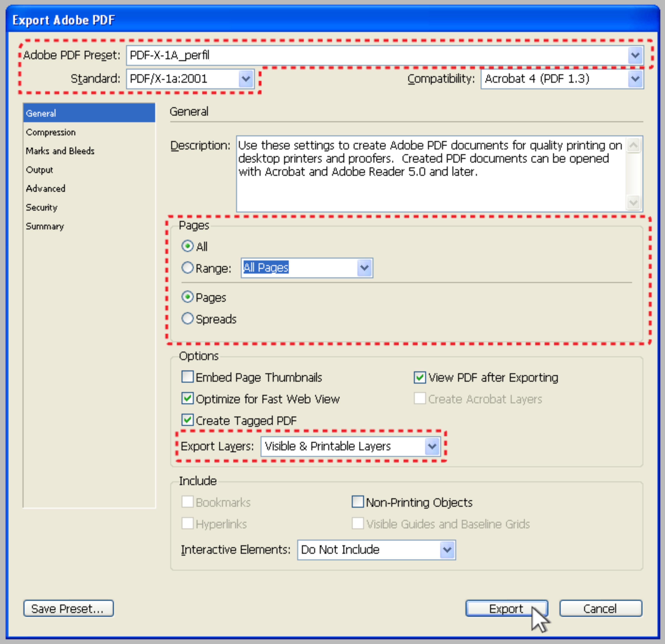Expand the Range All Pages dropdown
Screen dimensions: 665x644
(364, 268)
